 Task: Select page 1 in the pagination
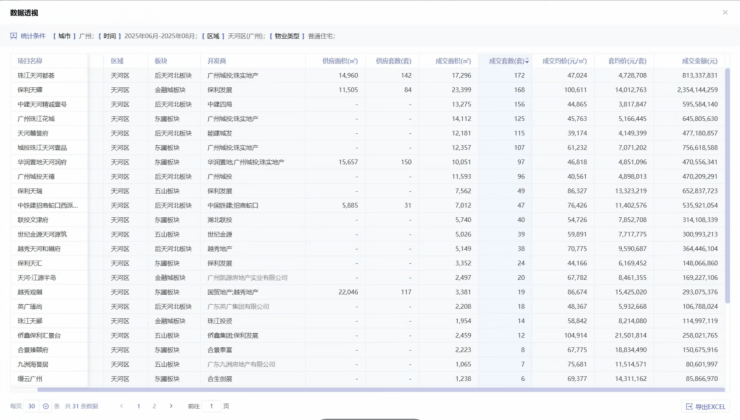click(138, 406)
